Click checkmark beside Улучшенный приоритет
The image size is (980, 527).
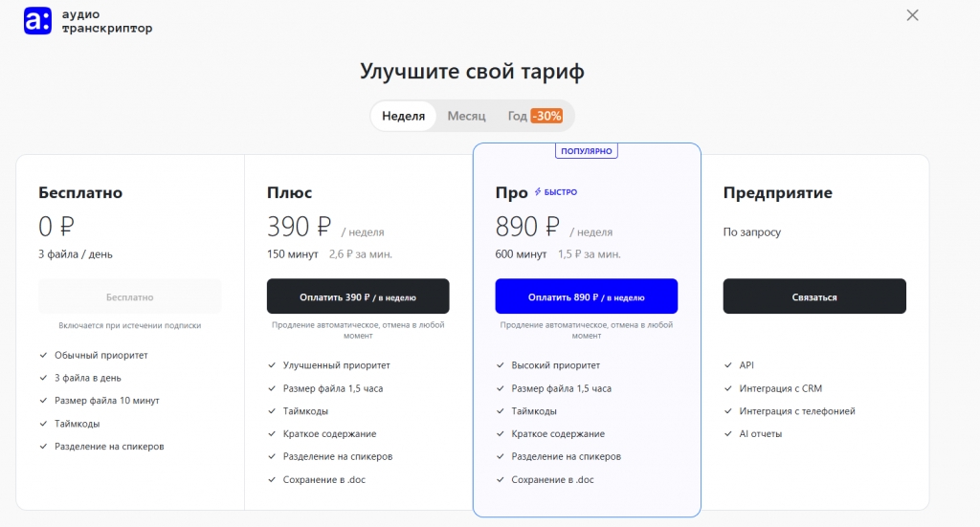click(x=272, y=365)
